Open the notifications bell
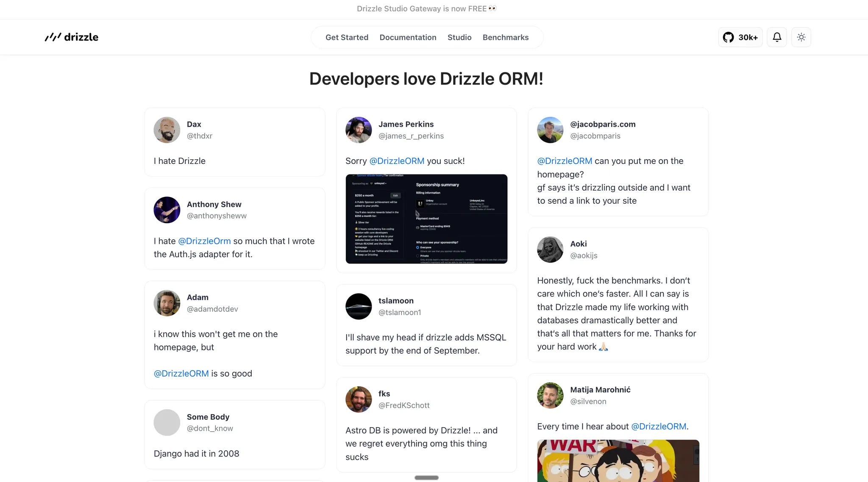The height and width of the screenshot is (482, 868). (x=777, y=37)
